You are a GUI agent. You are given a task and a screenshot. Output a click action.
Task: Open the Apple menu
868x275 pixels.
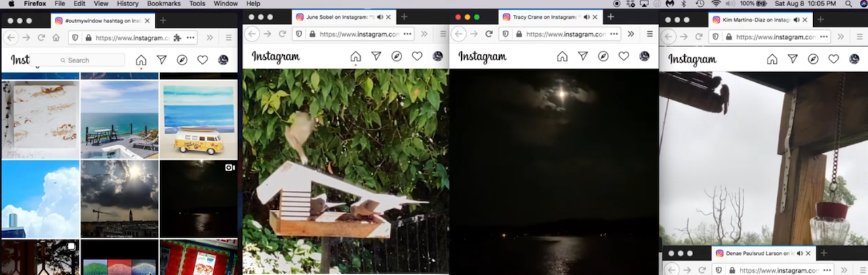coord(12,4)
